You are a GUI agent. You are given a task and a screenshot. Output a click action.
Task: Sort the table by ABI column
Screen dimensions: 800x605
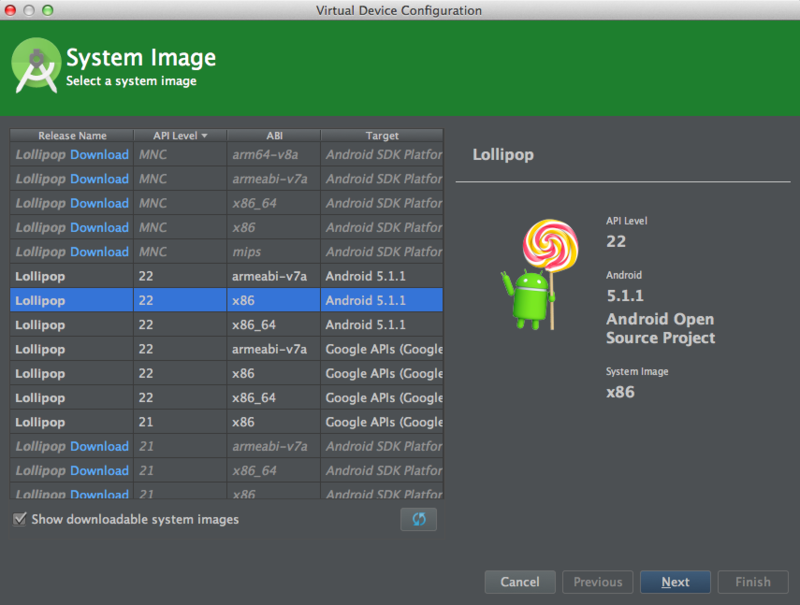point(274,135)
